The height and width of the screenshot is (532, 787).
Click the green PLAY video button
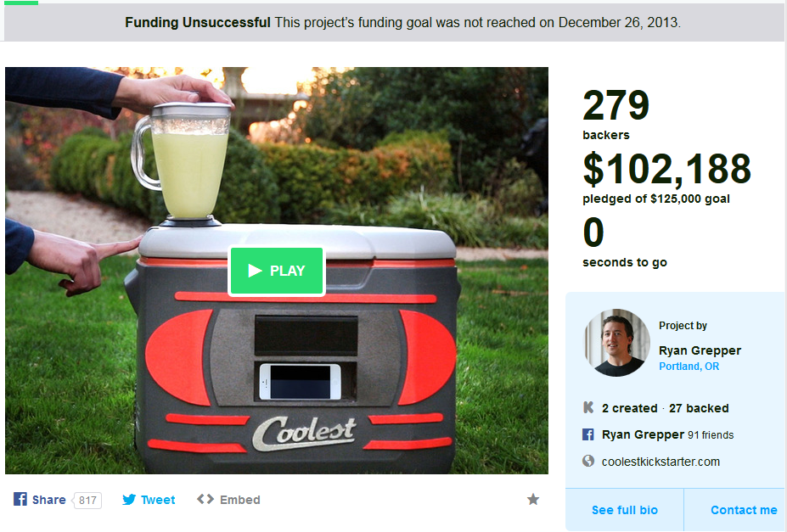coord(277,271)
